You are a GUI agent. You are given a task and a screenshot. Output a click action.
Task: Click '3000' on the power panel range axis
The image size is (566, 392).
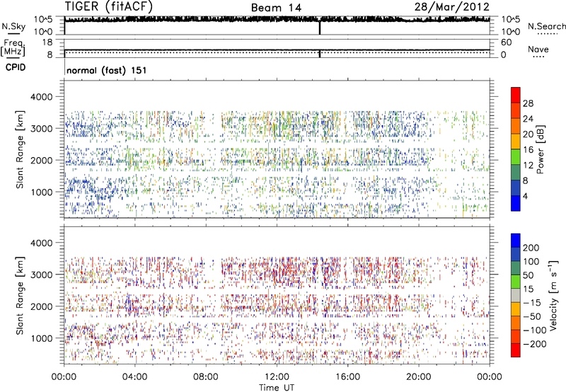[x=41, y=129]
